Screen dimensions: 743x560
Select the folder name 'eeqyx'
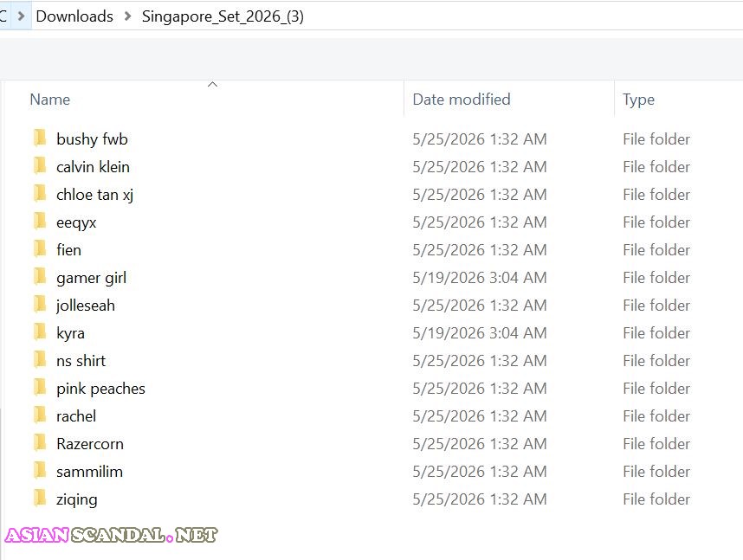coord(76,222)
